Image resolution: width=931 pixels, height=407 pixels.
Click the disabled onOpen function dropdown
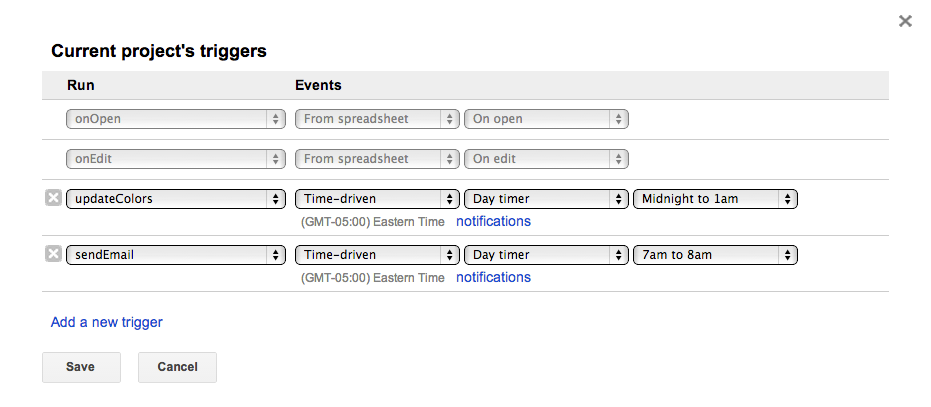coord(176,119)
